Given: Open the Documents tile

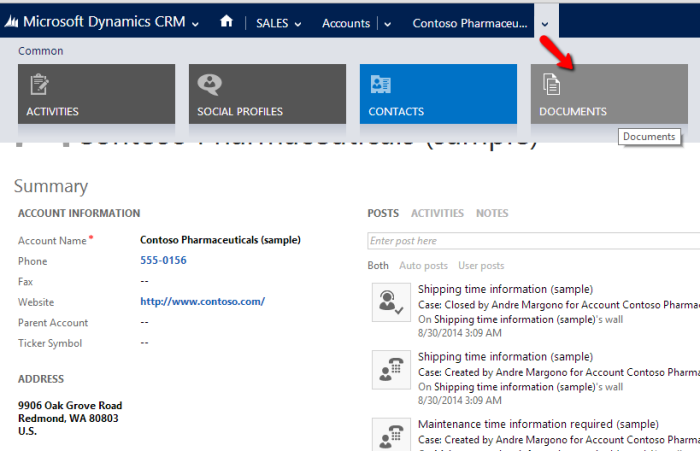Looking at the screenshot, I should tap(609, 94).
